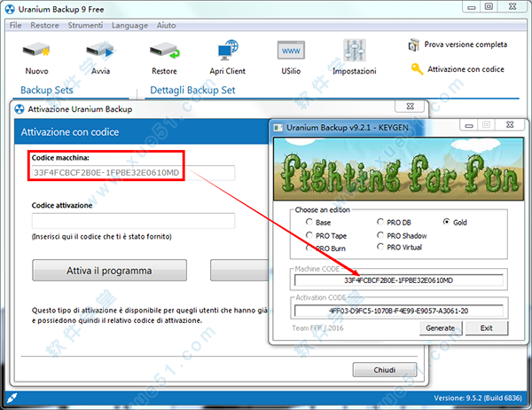
Task: Click the Choose an edition label
Action: tap(323, 209)
